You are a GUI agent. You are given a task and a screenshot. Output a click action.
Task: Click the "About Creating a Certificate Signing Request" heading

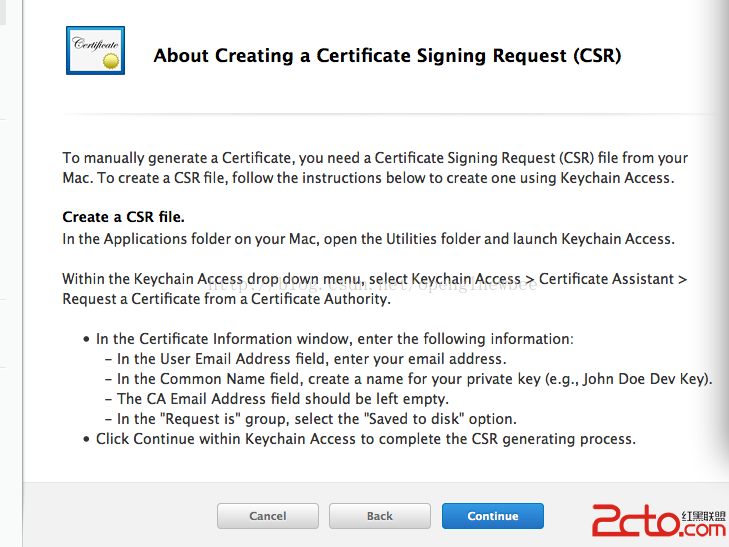387,56
